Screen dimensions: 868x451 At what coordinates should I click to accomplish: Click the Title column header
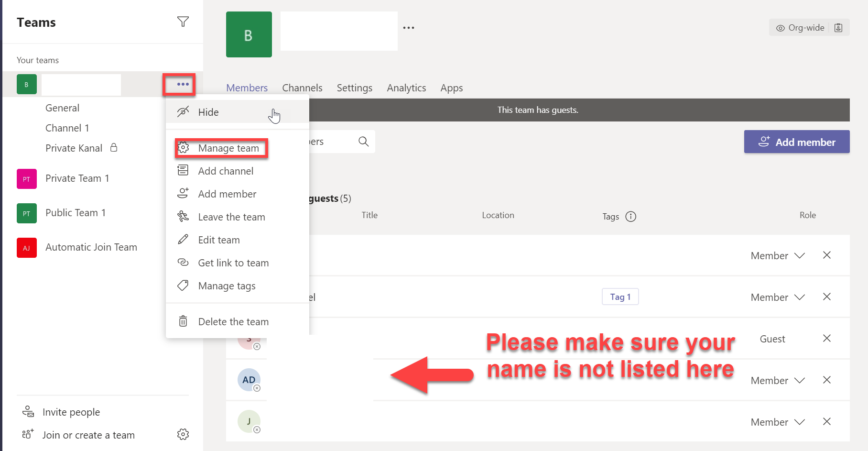(369, 215)
